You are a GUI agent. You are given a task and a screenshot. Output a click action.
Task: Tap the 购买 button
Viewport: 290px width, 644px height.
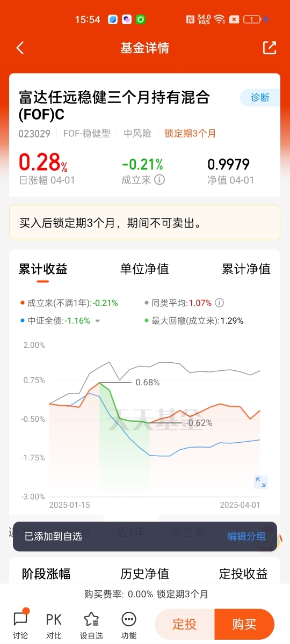pos(244,624)
